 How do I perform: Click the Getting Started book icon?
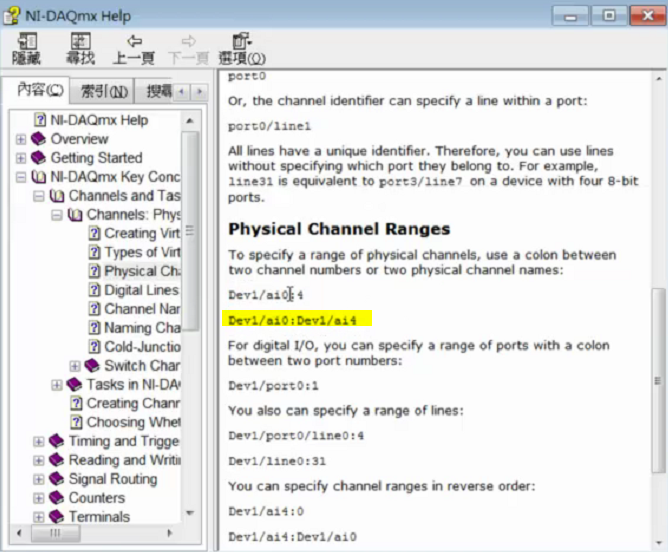(38, 158)
